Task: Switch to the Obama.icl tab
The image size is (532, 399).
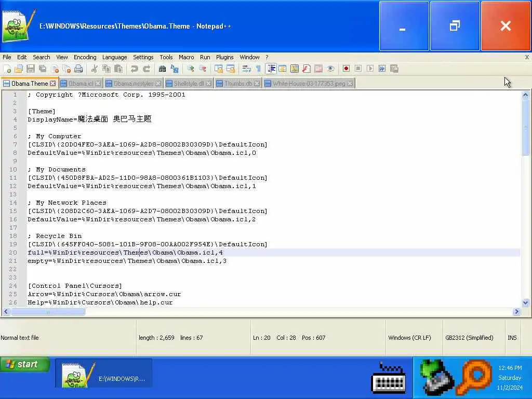Action: point(81,84)
